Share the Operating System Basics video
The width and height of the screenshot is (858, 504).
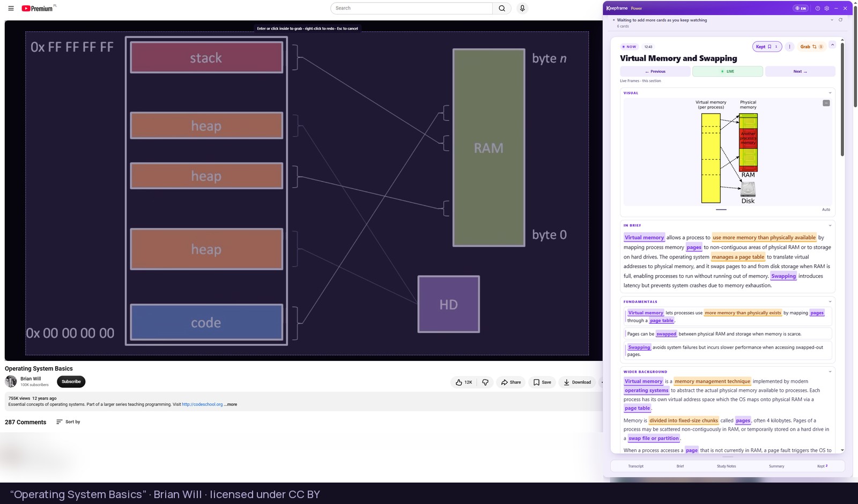(511, 382)
